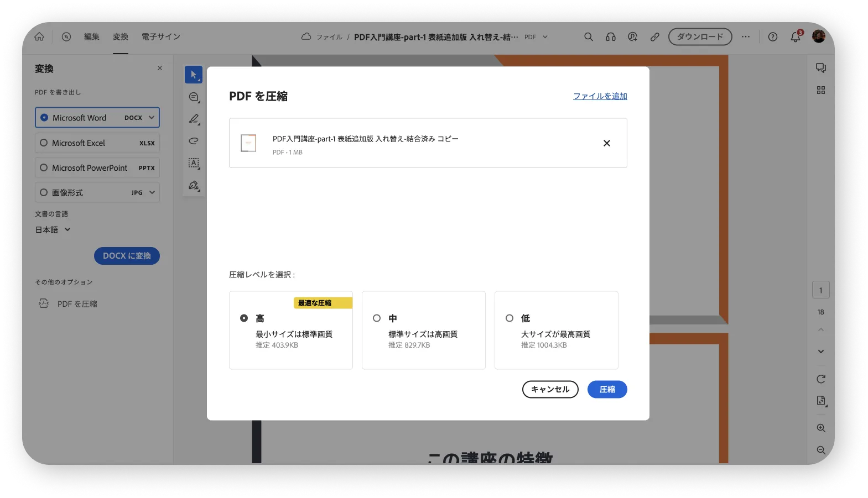Viewport: 868px width, 498px height.
Task: Select the Microsoft Excel radio option
Action: click(x=44, y=143)
